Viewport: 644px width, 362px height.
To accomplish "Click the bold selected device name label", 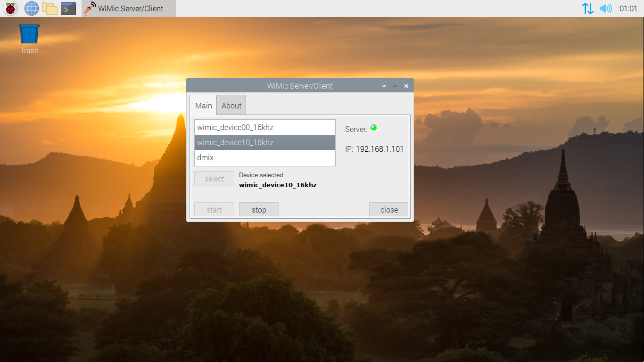I will coord(278,185).
